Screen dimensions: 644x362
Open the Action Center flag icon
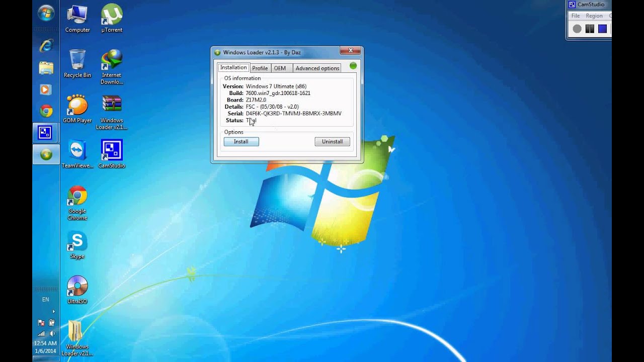click(41, 322)
